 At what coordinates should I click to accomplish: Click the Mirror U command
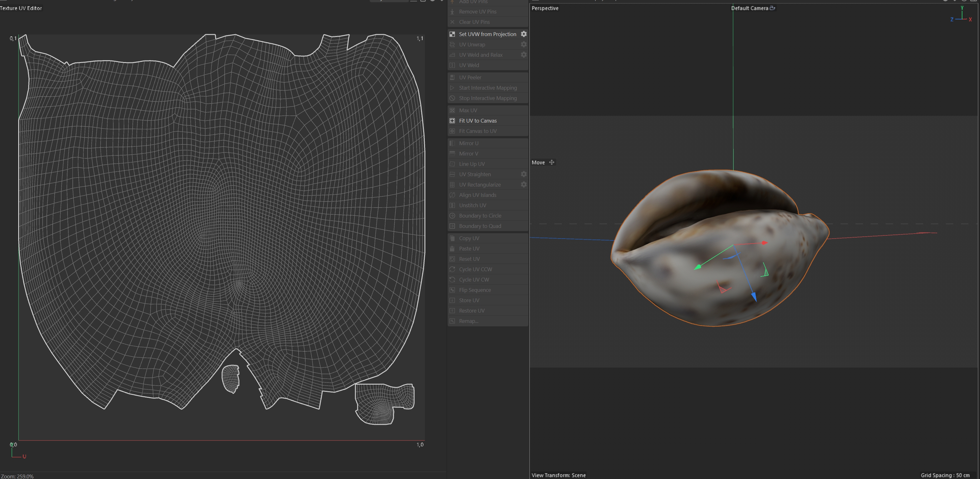[468, 143]
